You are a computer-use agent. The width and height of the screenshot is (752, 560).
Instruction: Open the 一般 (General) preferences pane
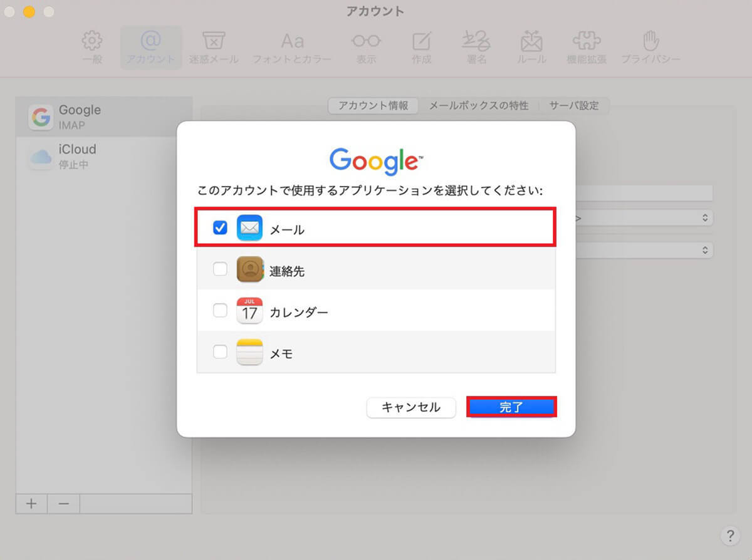(92, 48)
